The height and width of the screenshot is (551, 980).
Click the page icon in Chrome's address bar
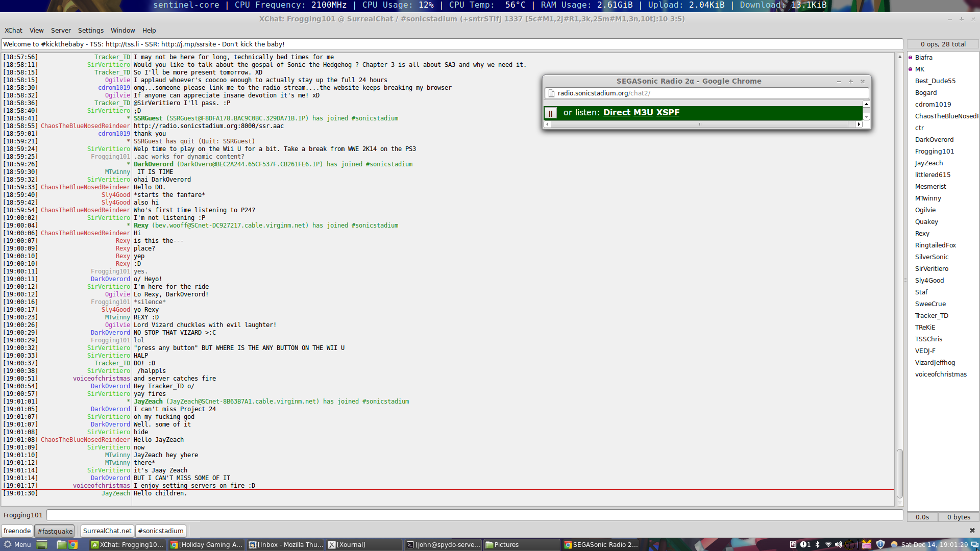(551, 93)
